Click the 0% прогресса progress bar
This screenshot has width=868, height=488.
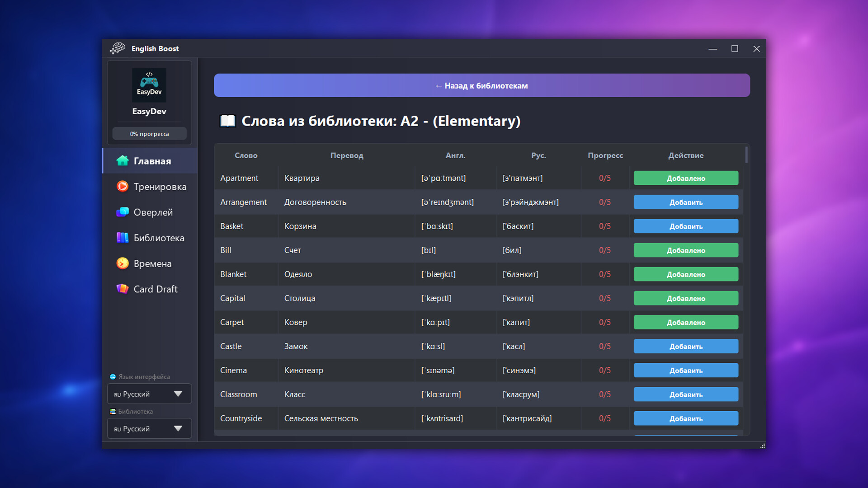pos(149,134)
